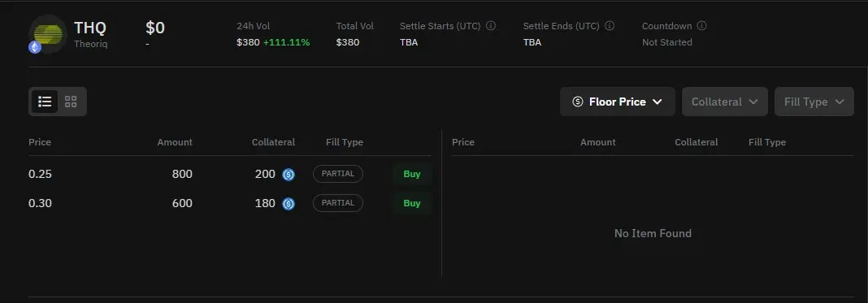Click PARTIAL tag on 0.25 row
The height and width of the screenshot is (303, 868).
pyautogui.click(x=337, y=174)
